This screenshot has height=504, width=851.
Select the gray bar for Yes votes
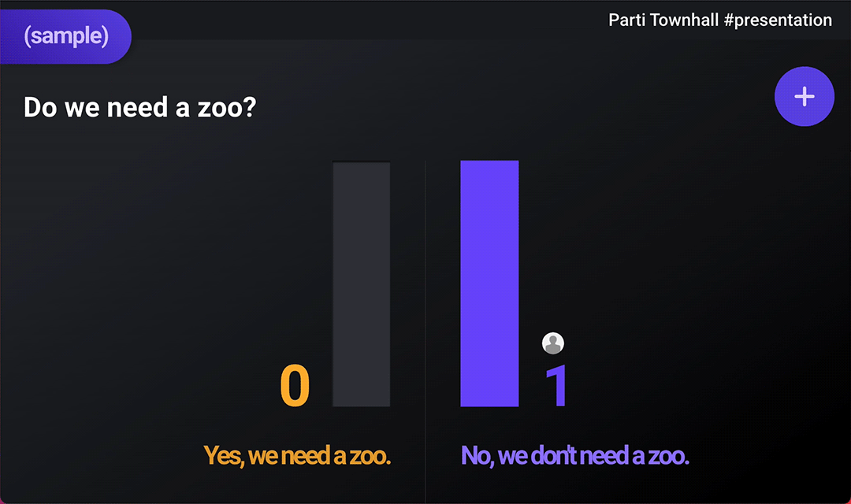coord(362,283)
